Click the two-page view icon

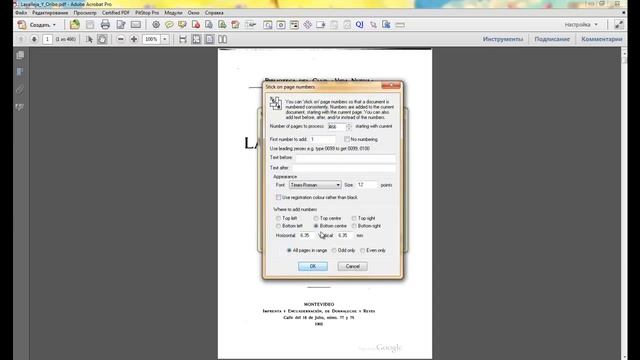pyautogui.click(x=222, y=39)
